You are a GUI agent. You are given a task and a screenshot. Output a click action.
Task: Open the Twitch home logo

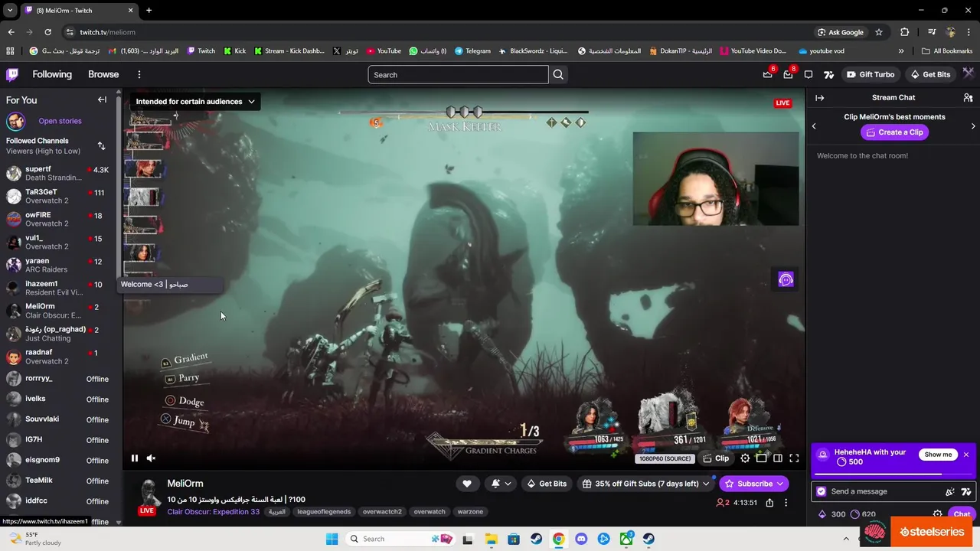coord(12,74)
